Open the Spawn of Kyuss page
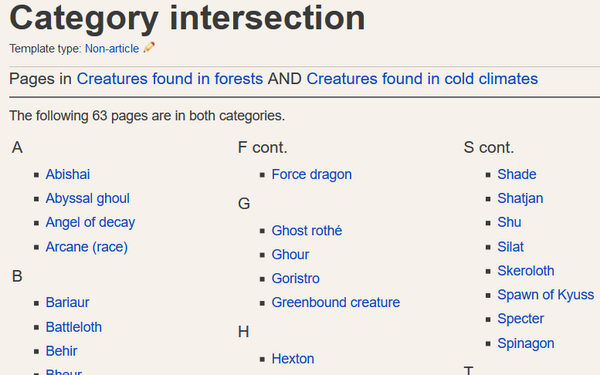Image resolution: width=600 pixels, height=375 pixels. coord(546,295)
